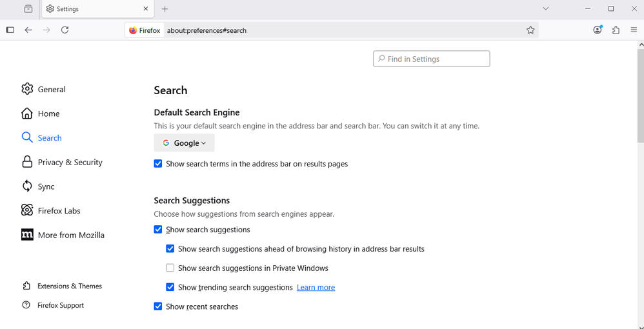The image size is (644, 329).
Task: Click the back navigation arrow
Action: [x=28, y=30]
